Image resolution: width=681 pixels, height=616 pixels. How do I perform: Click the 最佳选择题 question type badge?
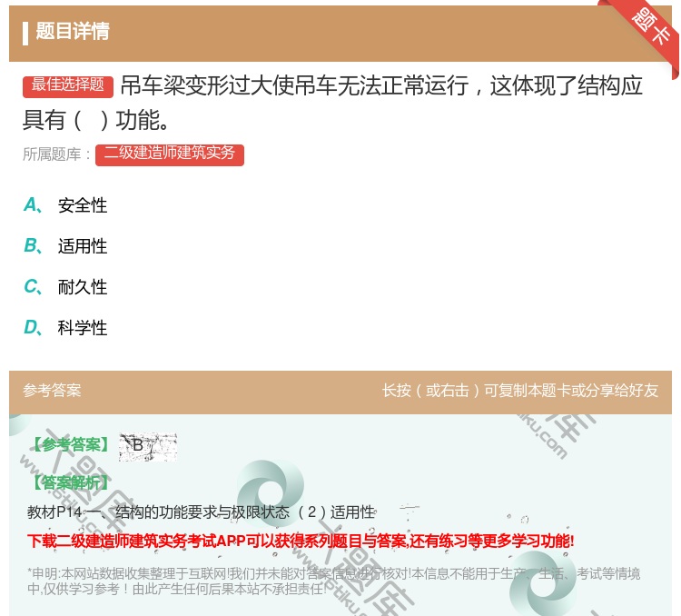(x=68, y=85)
